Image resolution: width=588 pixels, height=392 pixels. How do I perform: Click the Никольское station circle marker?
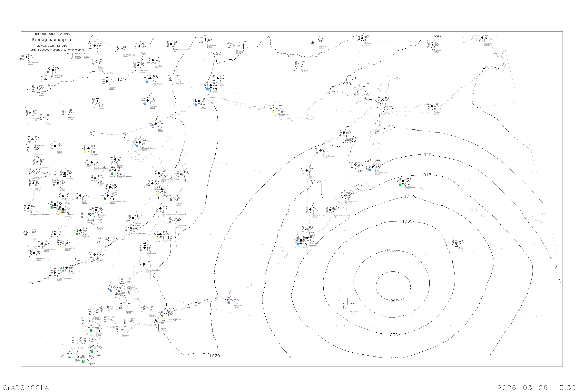[403, 181]
